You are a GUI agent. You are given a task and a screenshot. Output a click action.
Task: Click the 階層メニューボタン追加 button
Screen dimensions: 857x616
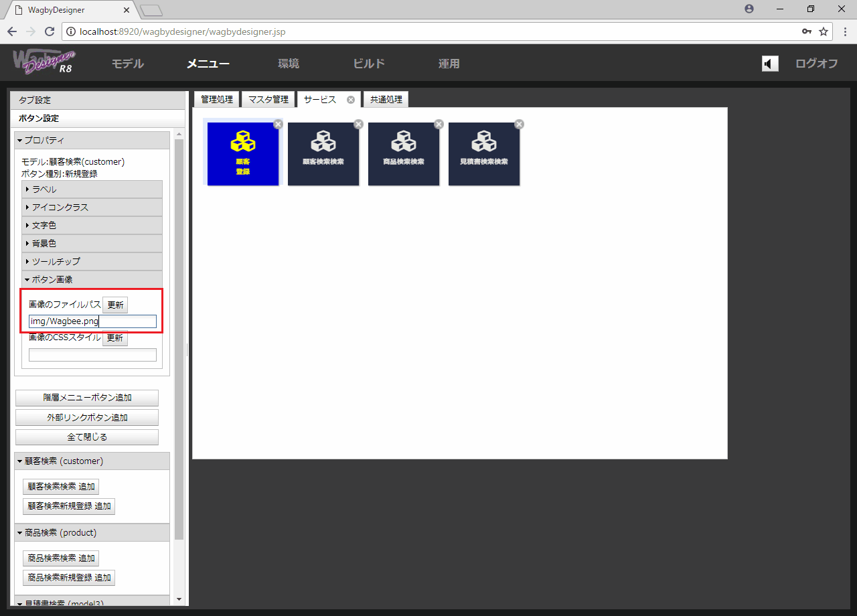87,398
